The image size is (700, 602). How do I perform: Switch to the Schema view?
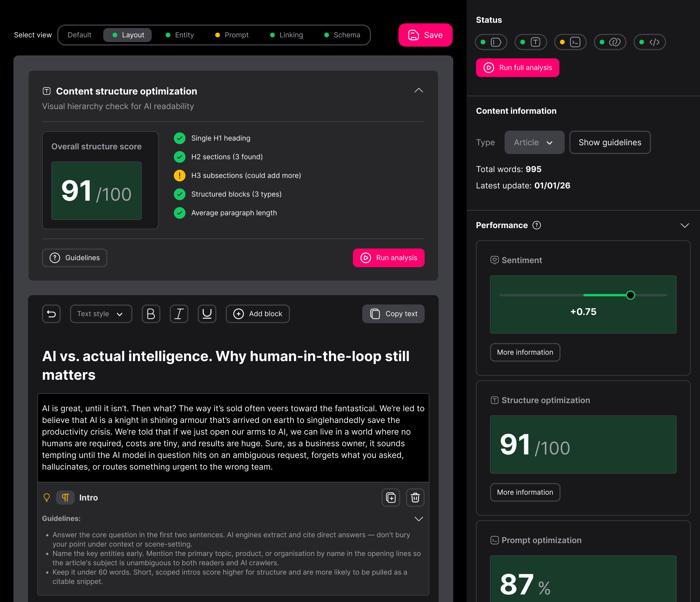coord(342,35)
